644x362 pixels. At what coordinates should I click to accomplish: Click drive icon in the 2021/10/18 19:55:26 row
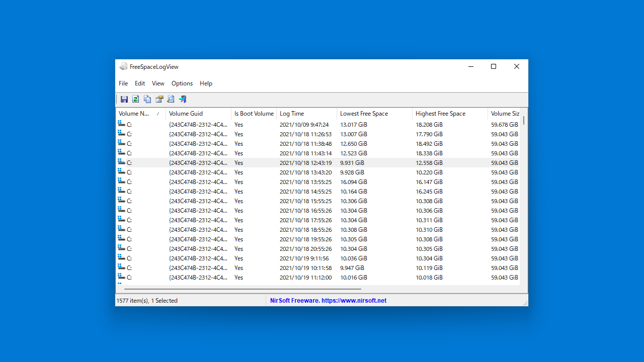pyautogui.click(x=121, y=238)
